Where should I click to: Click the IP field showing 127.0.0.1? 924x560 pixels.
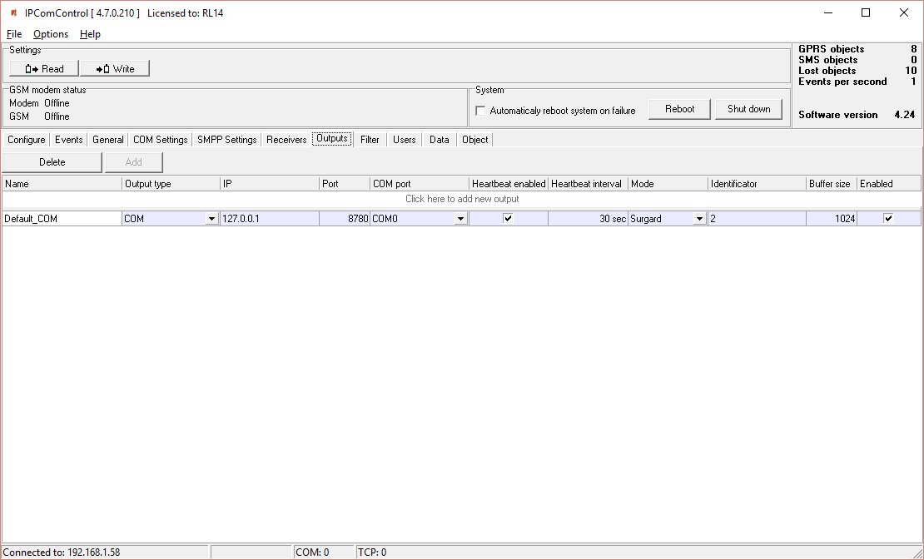(x=269, y=219)
